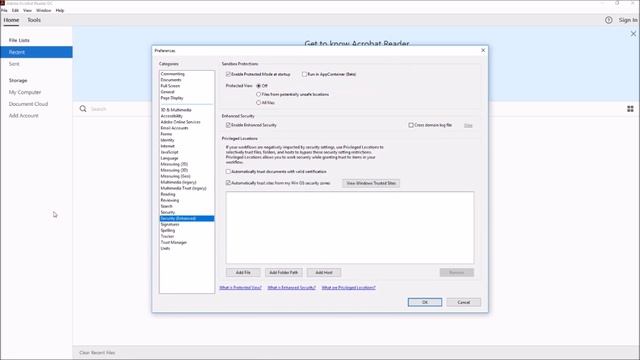This screenshot has width=640, height=360.
Task: Select Email Accounts category
Action: pyautogui.click(x=174, y=128)
